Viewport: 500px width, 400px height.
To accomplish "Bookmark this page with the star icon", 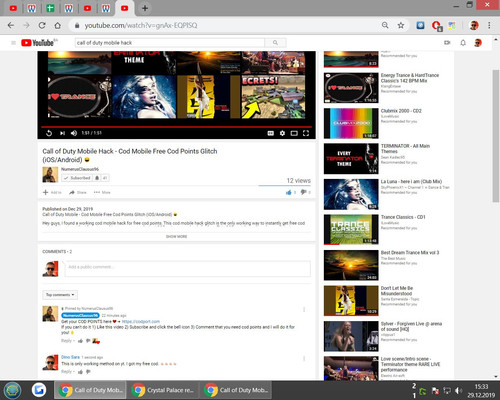I will point(401,25).
